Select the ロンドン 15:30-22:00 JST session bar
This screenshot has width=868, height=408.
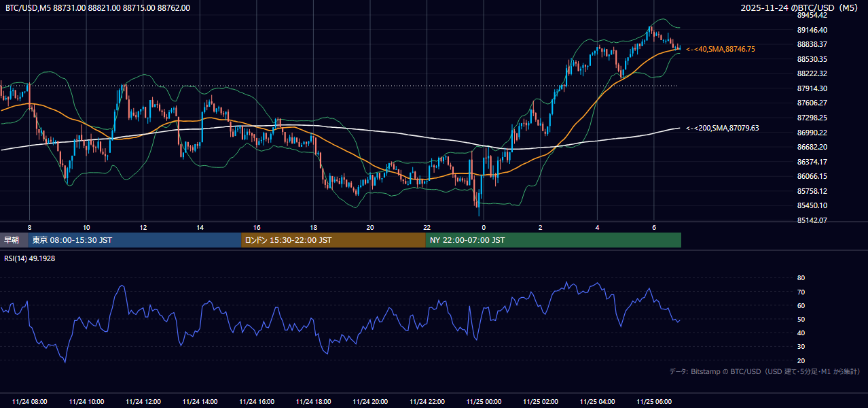point(333,240)
